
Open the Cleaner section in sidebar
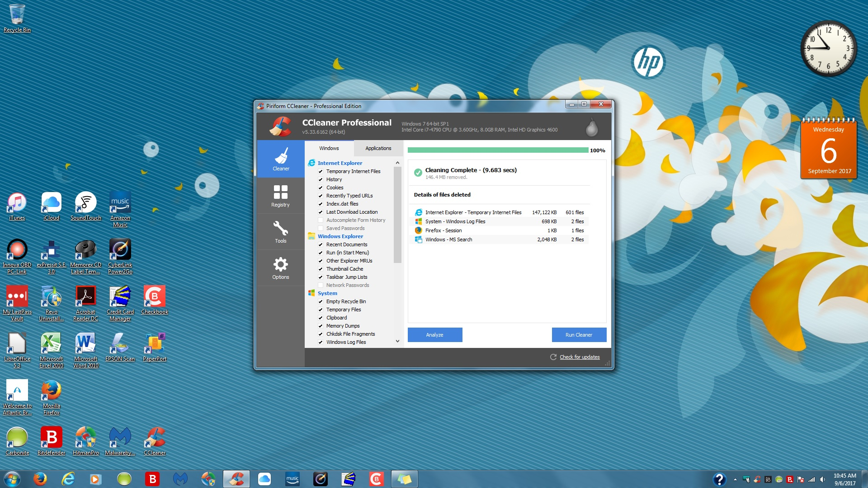point(280,159)
